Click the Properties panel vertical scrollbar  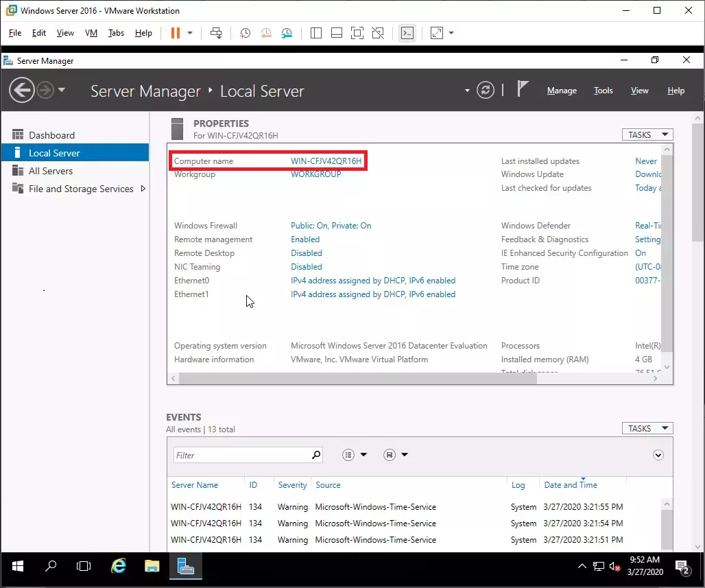tap(667, 253)
